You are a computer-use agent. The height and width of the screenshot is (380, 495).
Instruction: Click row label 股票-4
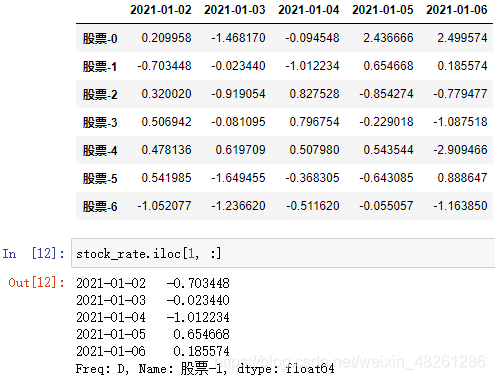tap(100, 150)
